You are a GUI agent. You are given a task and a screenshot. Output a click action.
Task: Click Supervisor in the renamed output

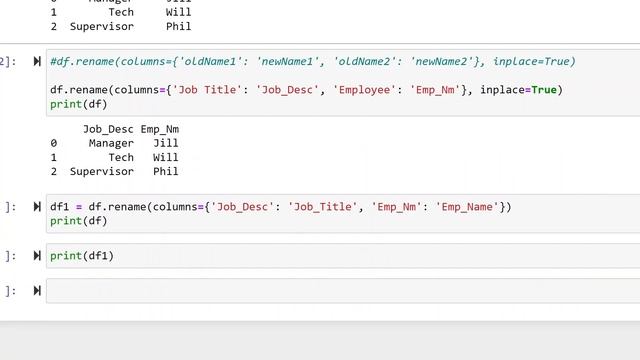[x=102, y=171]
